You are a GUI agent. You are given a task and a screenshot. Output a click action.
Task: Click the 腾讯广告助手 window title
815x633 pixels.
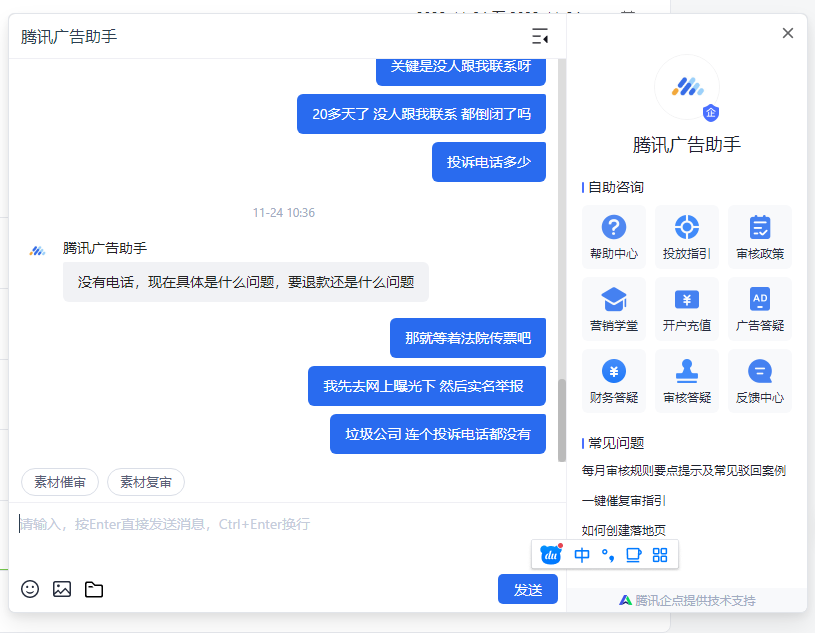click(x=69, y=36)
